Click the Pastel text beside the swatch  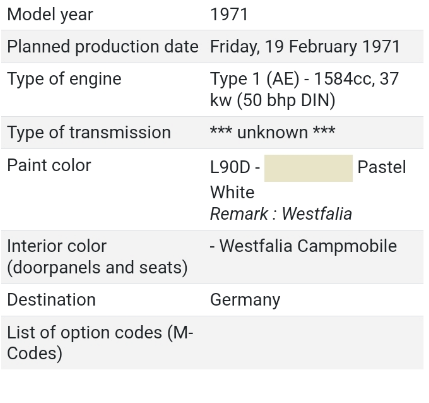tap(381, 167)
